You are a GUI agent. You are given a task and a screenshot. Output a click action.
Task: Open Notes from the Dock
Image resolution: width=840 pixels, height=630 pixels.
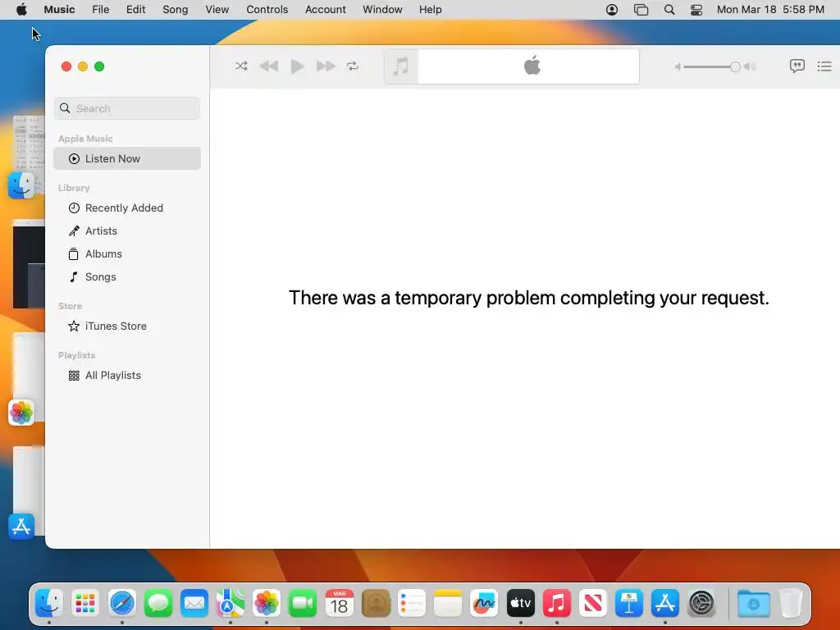point(448,604)
